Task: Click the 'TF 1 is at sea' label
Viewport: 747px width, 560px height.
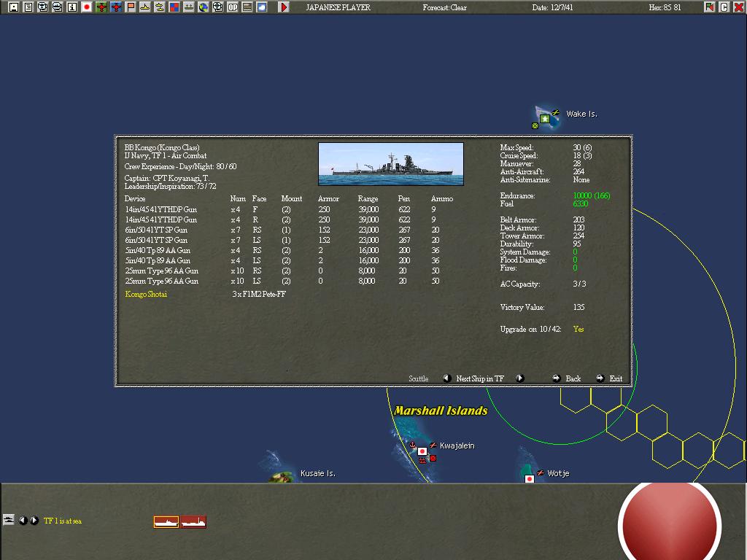Action: (63, 521)
